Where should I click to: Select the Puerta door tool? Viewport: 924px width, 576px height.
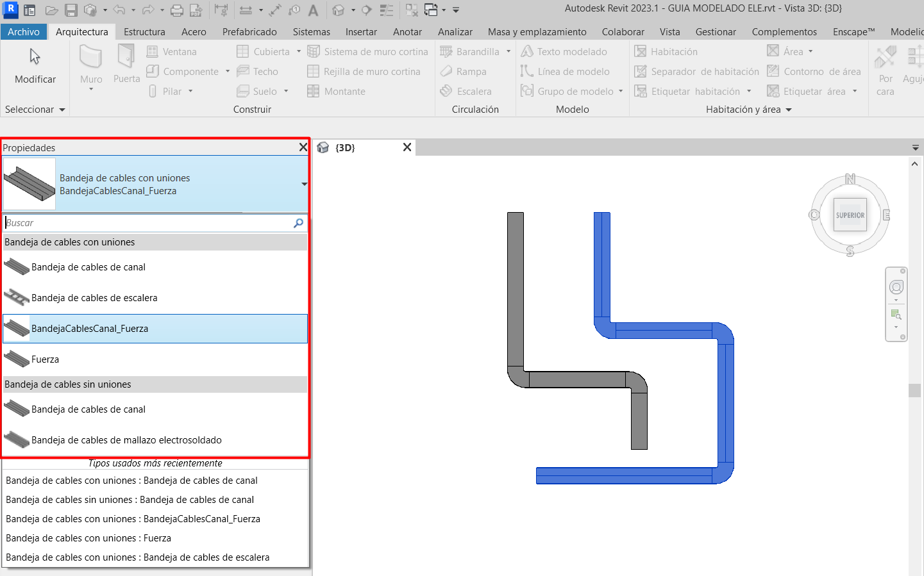[126, 65]
